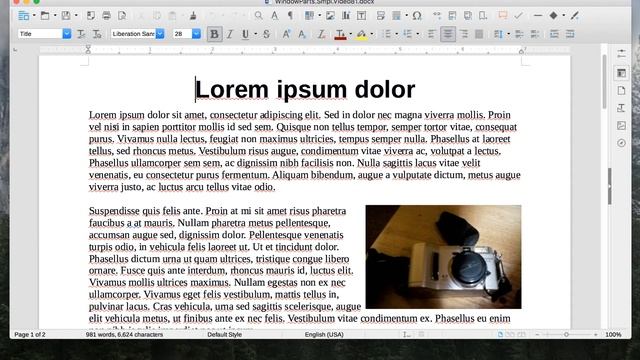Click the Insert Special Character omega icon
Screen dimensions: 640x360
point(417,16)
